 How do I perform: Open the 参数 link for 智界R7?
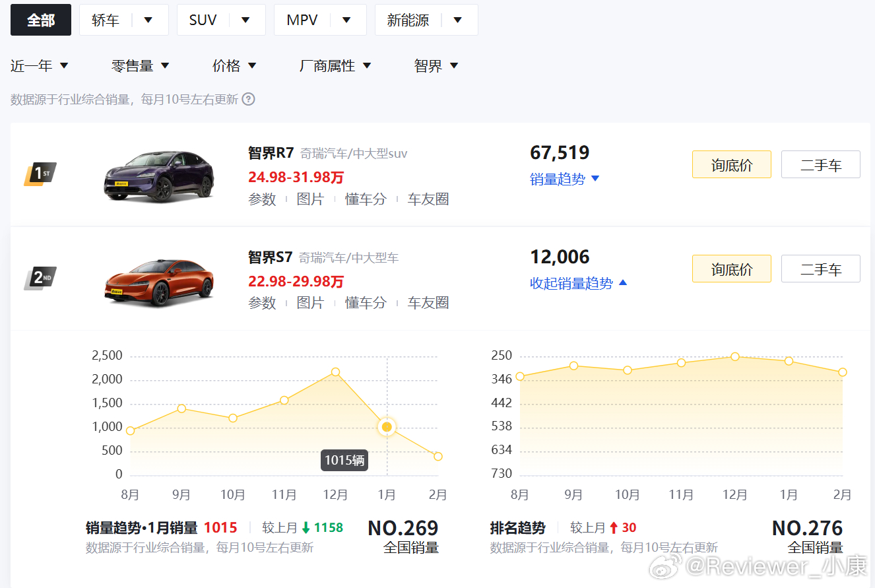(x=262, y=199)
